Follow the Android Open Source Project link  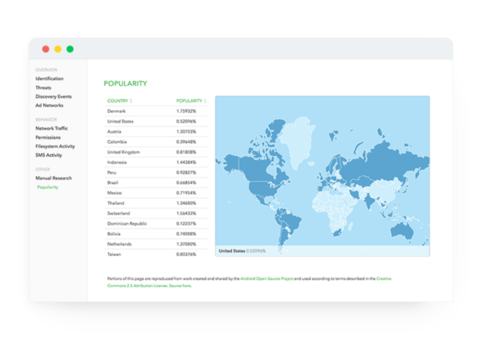click(x=267, y=279)
